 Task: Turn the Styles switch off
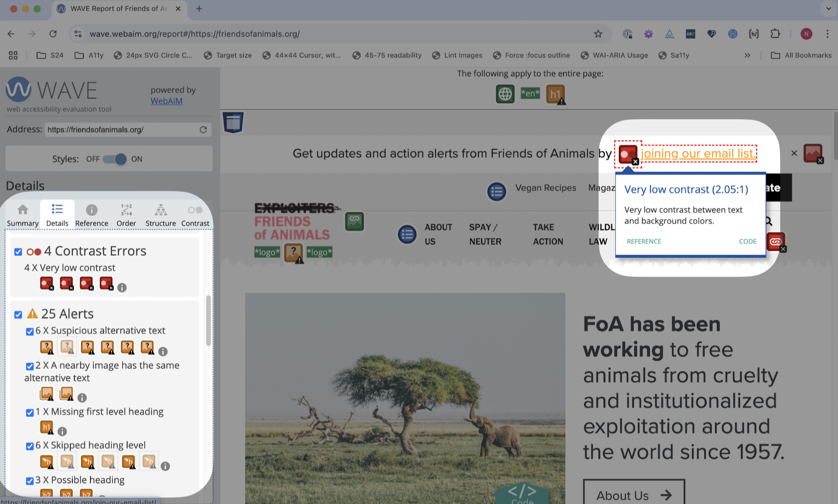click(x=109, y=159)
